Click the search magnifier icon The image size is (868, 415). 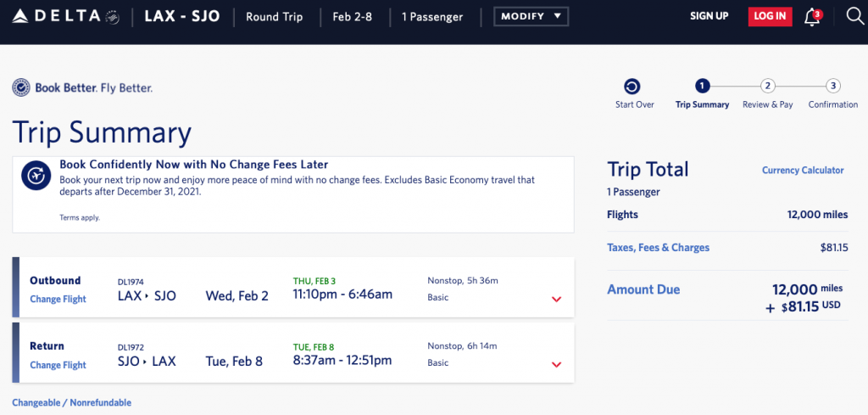tap(854, 16)
